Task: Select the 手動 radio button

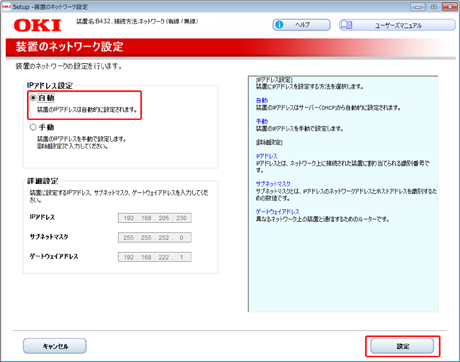Action: click(33, 127)
